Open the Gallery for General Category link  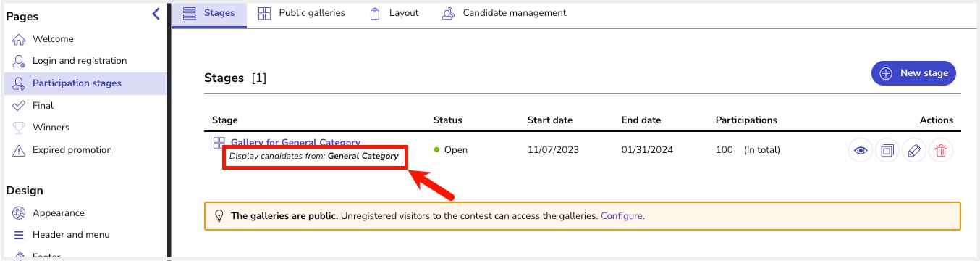coord(295,143)
